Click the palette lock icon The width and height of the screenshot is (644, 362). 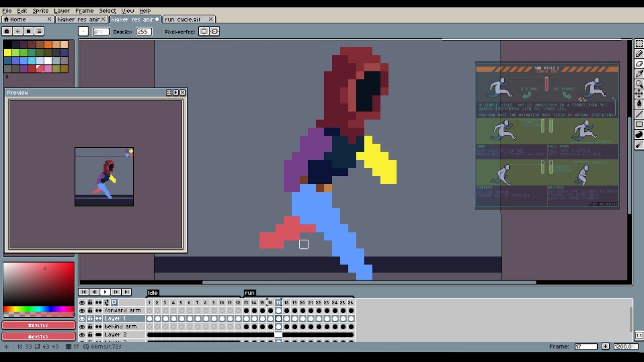coord(7,31)
